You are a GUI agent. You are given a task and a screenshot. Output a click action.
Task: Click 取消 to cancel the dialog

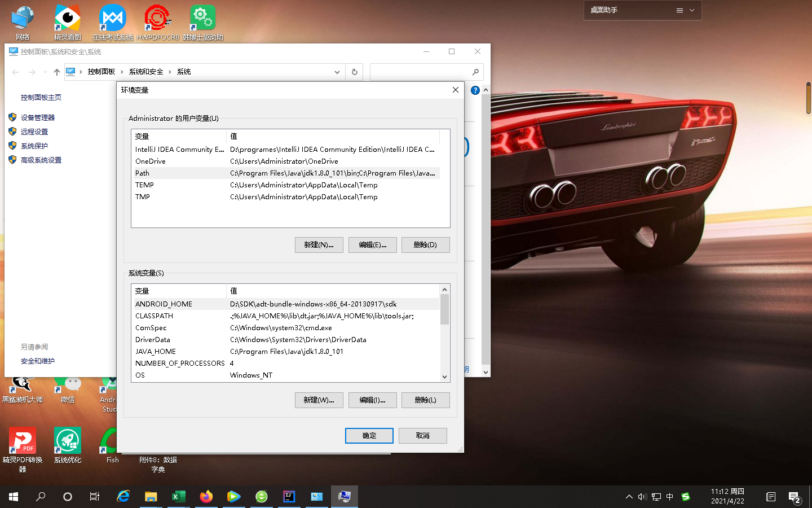[423, 436]
